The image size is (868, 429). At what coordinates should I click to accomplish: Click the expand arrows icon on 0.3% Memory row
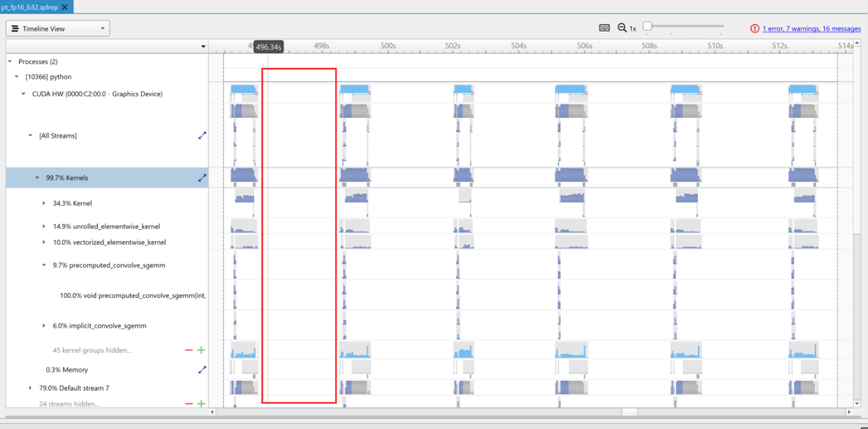[202, 369]
